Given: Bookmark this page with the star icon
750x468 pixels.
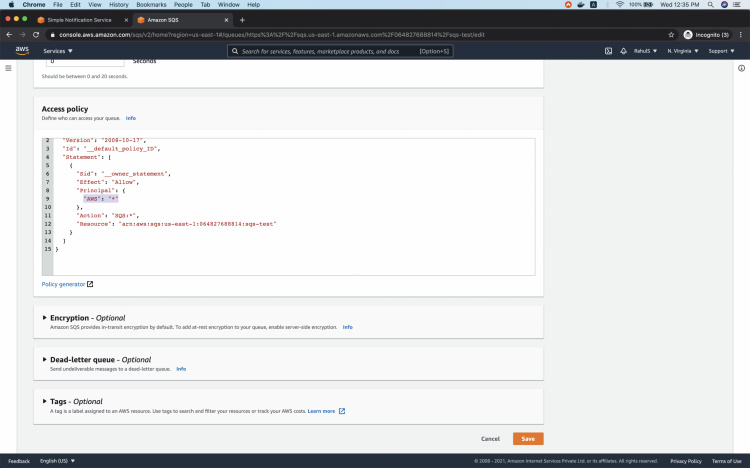Looking at the screenshot, I should pyautogui.click(x=670, y=34).
